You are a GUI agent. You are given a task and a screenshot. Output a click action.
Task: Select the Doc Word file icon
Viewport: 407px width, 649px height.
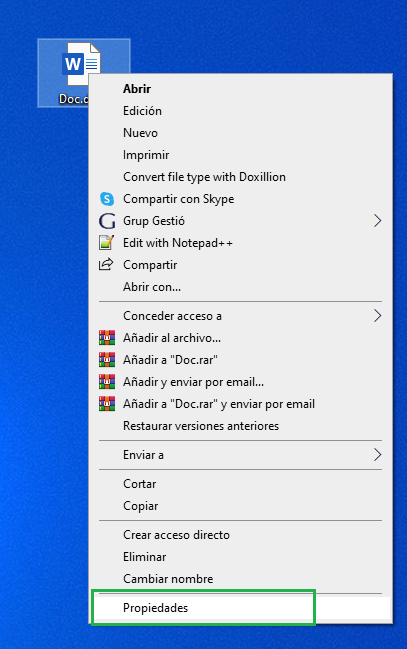[81, 63]
